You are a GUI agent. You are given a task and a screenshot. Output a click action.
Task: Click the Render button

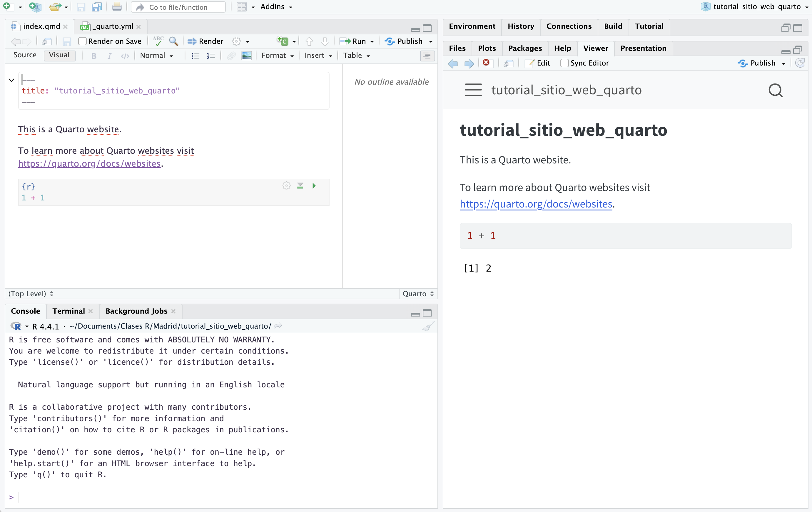point(205,41)
